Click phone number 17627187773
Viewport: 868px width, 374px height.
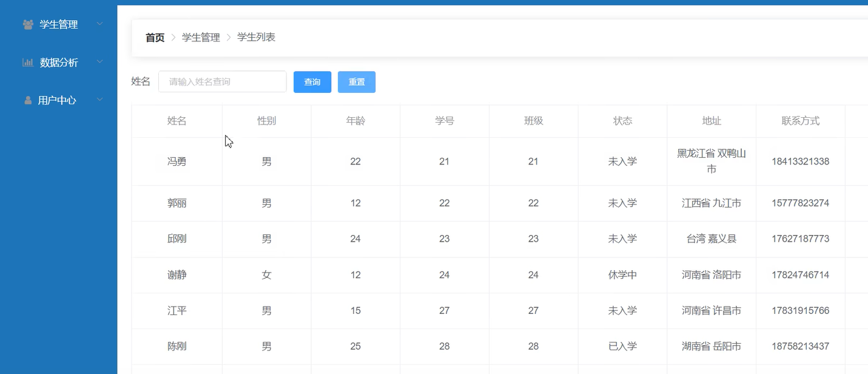coord(801,239)
